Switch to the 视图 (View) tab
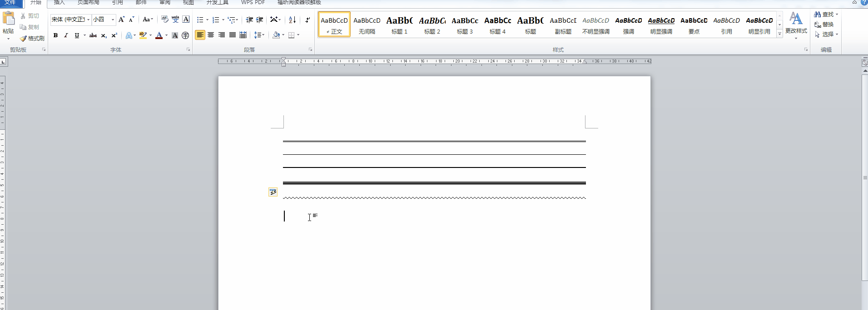Image resolution: width=868 pixels, height=310 pixels. click(x=188, y=3)
